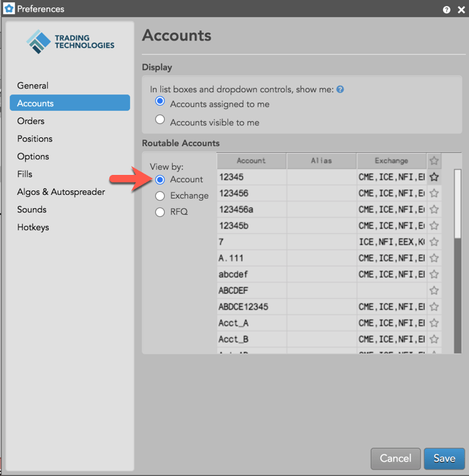
Task: Toggle favorite star for account 123456a
Action: point(434,210)
